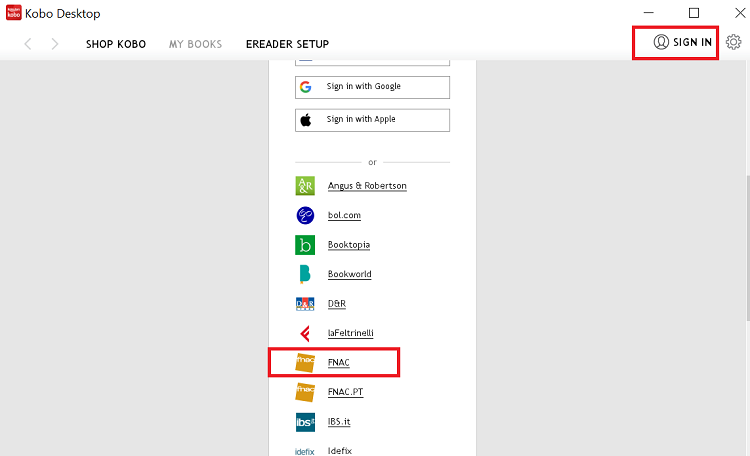This screenshot has width=750, height=456.
Task: Open the SHOP KOBO tab
Action: (116, 44)
